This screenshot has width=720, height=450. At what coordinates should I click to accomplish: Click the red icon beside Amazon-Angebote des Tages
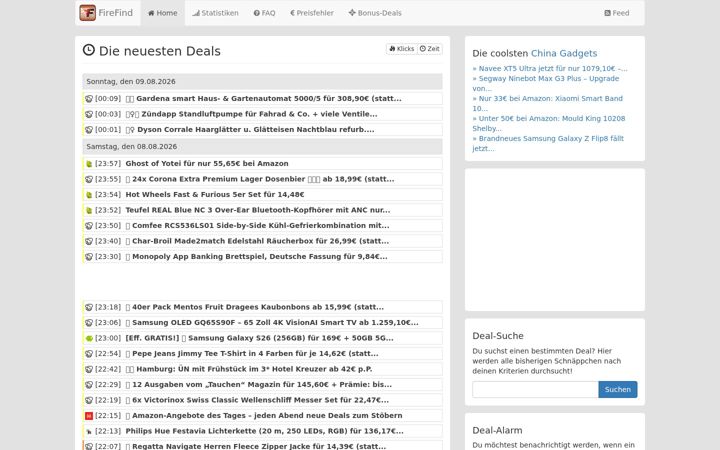click(89, 416)
